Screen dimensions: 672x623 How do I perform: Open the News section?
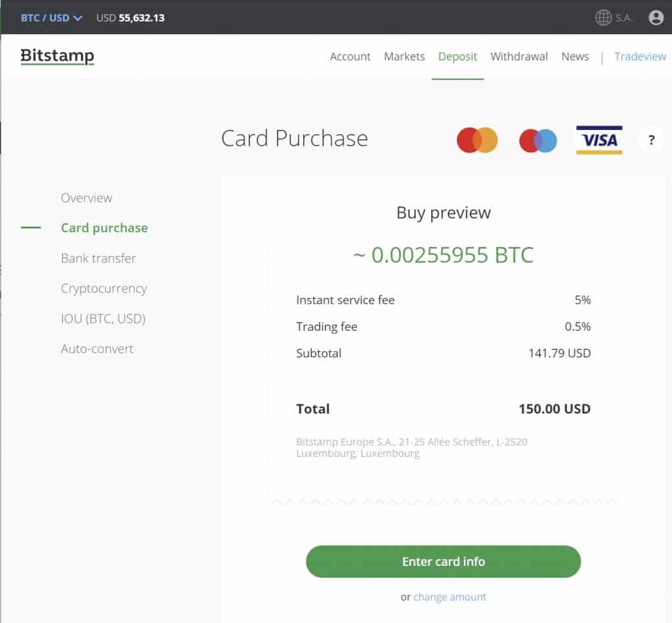pos(574,56)
